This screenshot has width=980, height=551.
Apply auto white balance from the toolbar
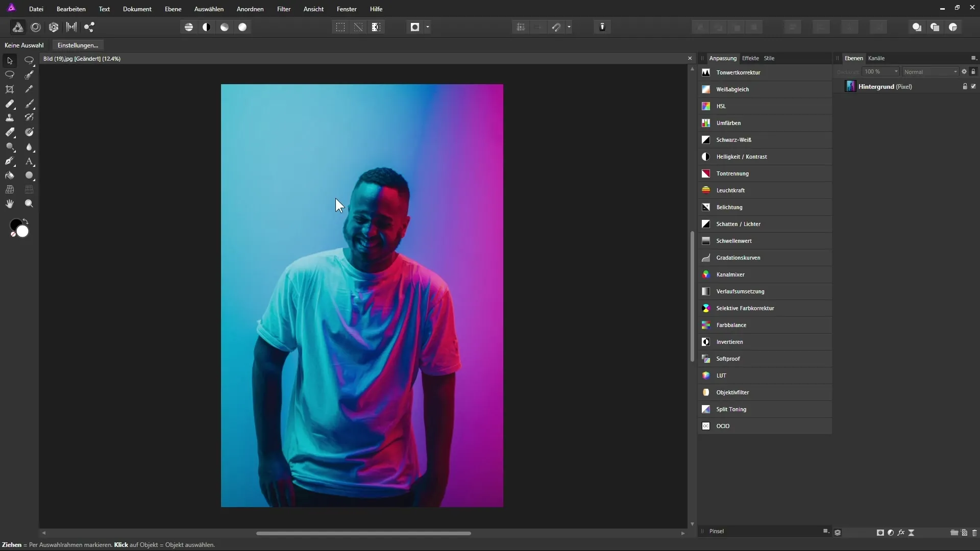point(242,27)
